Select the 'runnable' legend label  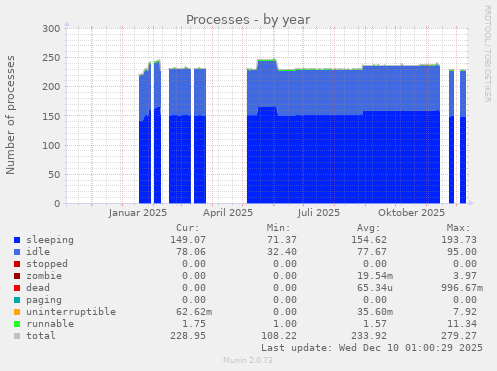coord(50,324)
